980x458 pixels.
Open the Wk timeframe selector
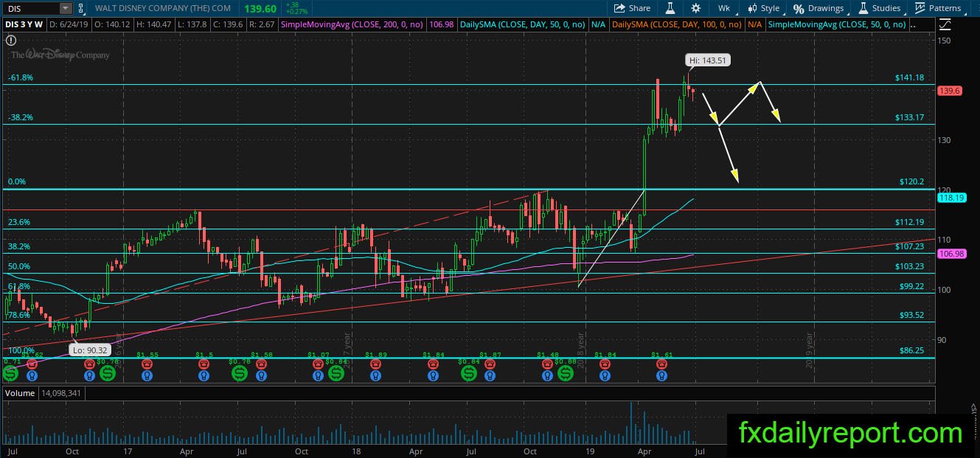click(x=724, y=8)
